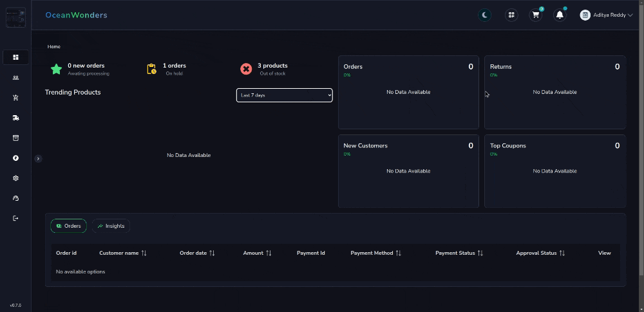The image size is (644, 312).
Task: Switch to the Insights tab
Action: (x=111, y=226)
